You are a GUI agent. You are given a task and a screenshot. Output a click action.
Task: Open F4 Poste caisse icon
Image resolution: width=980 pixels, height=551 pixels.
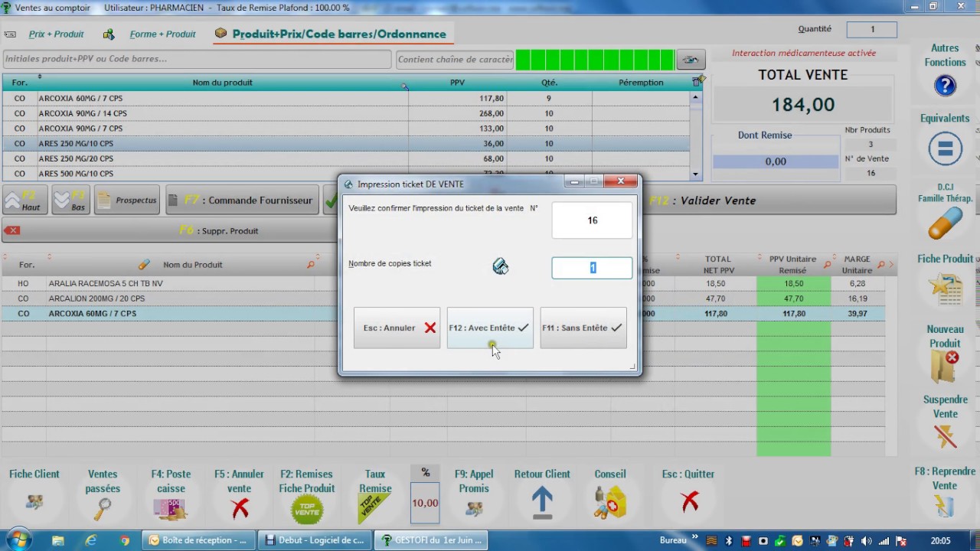tap(171, 508)
